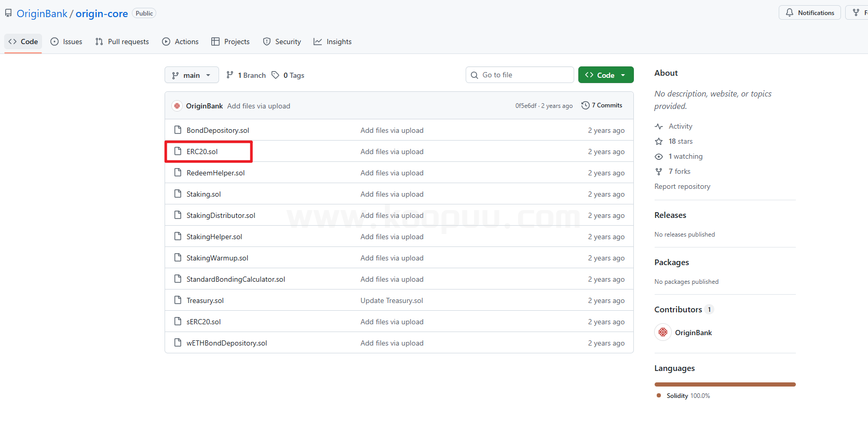Click the StakingDistributor.sol file icon

[178, 215]
